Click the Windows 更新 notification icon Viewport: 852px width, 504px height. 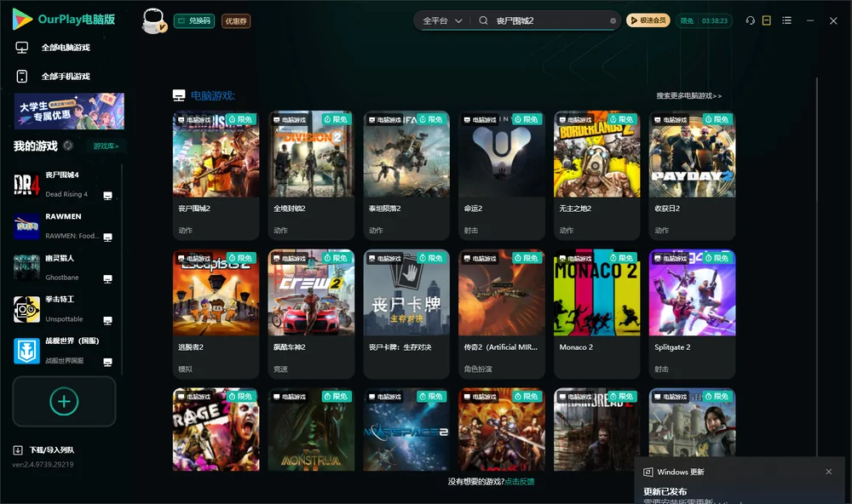coord(648,472)
